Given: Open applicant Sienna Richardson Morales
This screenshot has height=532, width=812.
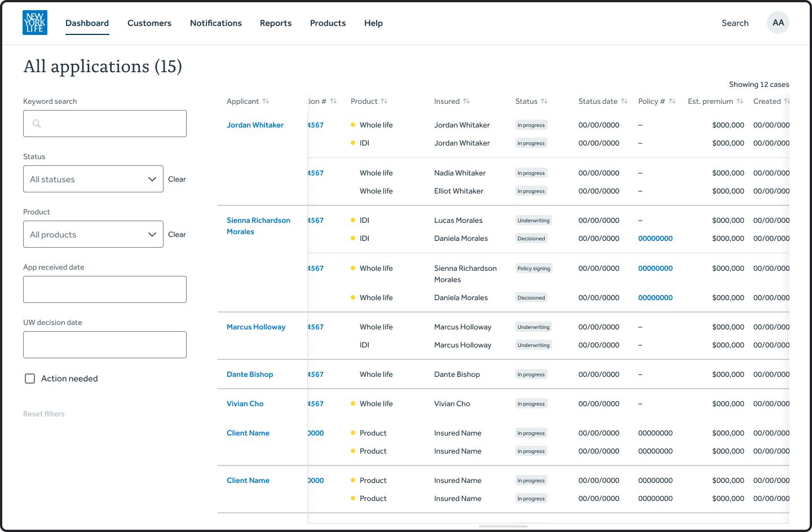Looking at the screenshot, I should 258,226.
